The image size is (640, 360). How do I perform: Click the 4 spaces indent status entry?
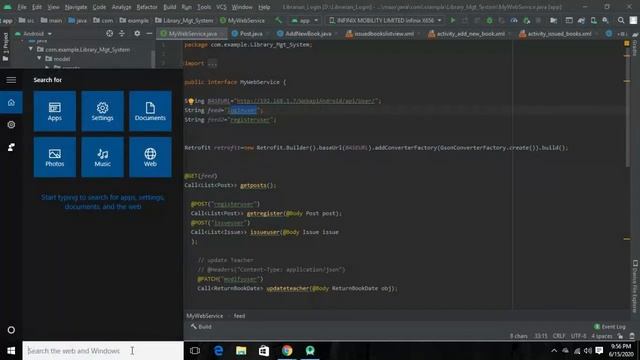click(602, 336)
